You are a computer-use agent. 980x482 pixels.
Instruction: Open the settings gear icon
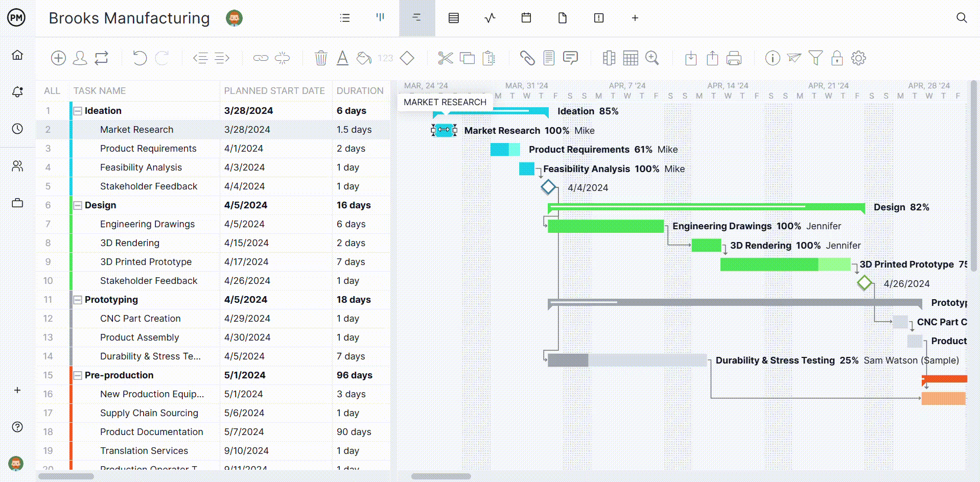[858, 58]
